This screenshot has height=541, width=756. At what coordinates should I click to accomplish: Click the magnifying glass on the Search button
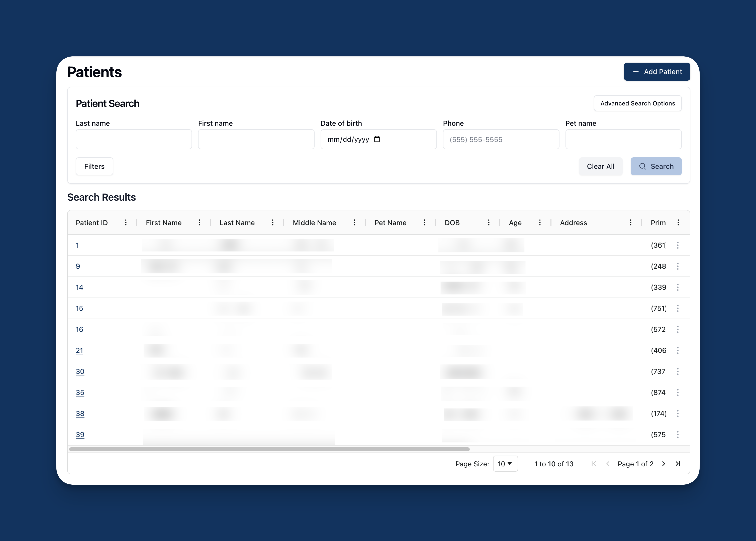(642, 166)
